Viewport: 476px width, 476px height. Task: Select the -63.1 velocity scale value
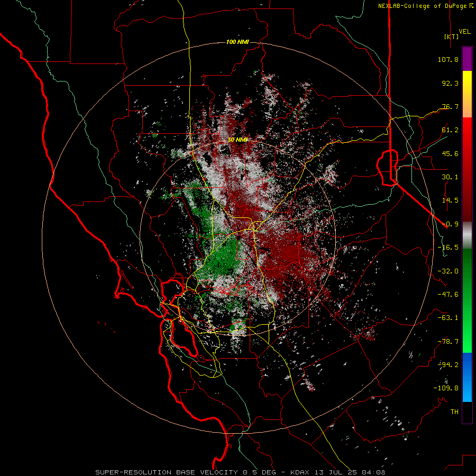coord(448,318)
